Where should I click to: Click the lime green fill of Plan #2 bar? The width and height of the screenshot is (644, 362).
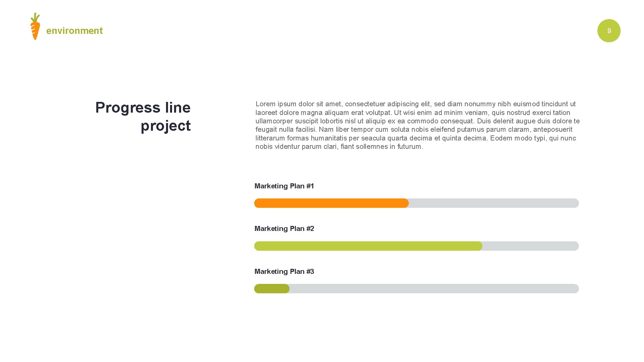[x=368, y=246]
